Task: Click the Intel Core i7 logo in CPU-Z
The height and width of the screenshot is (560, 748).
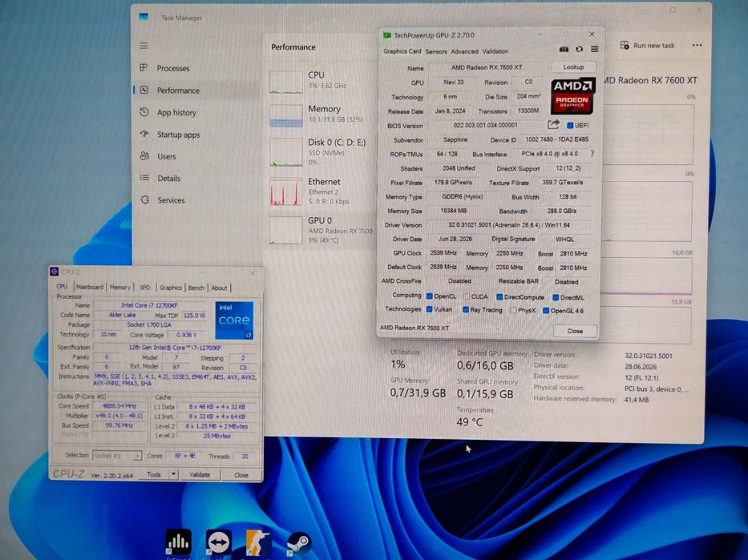Action: click(x=234, y=320)
